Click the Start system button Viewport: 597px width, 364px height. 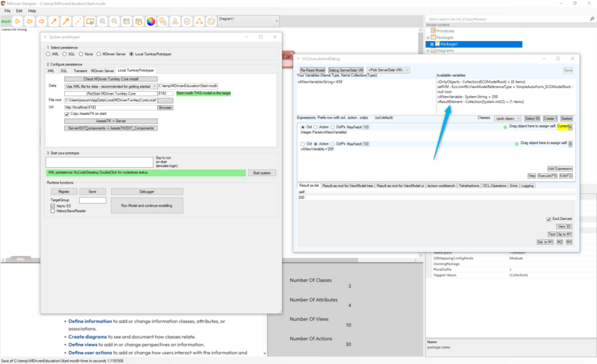pos(261,172)
